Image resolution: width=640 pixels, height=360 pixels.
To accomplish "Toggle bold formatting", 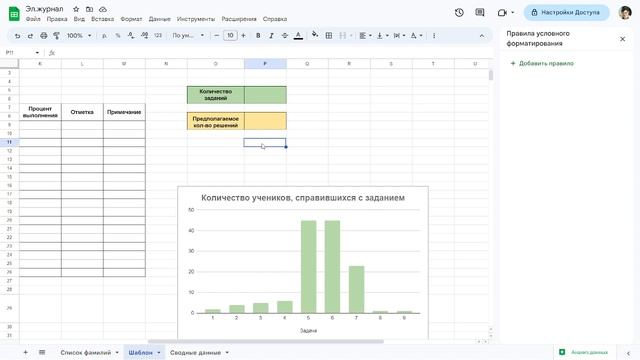I will pyautogui.click(x=258, y=36).
